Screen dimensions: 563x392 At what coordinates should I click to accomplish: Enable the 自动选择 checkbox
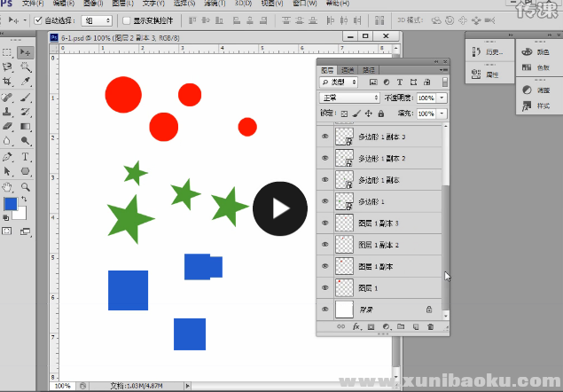[38, 20]
